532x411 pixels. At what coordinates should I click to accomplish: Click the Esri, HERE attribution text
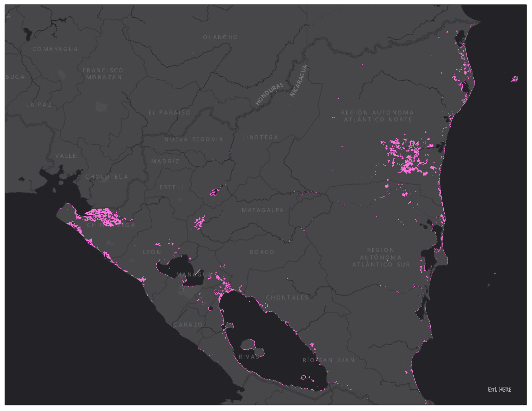click(x=499, y=389)
